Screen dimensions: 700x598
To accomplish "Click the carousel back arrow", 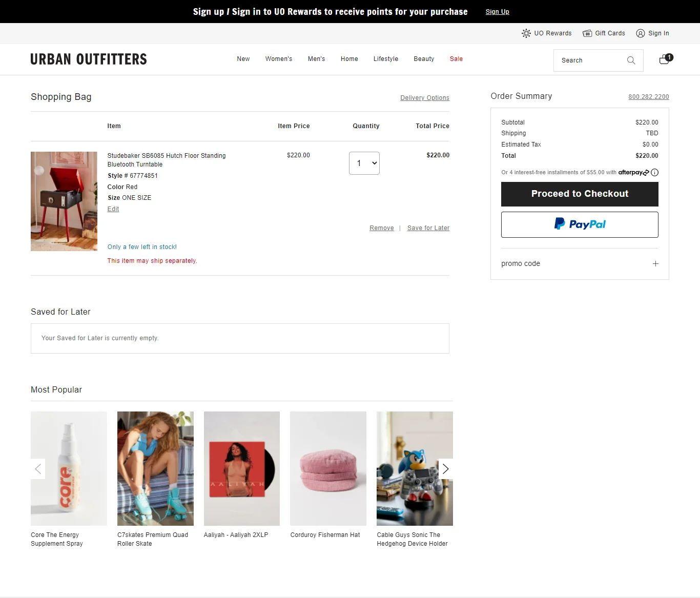I will click(x=38, y=468).
